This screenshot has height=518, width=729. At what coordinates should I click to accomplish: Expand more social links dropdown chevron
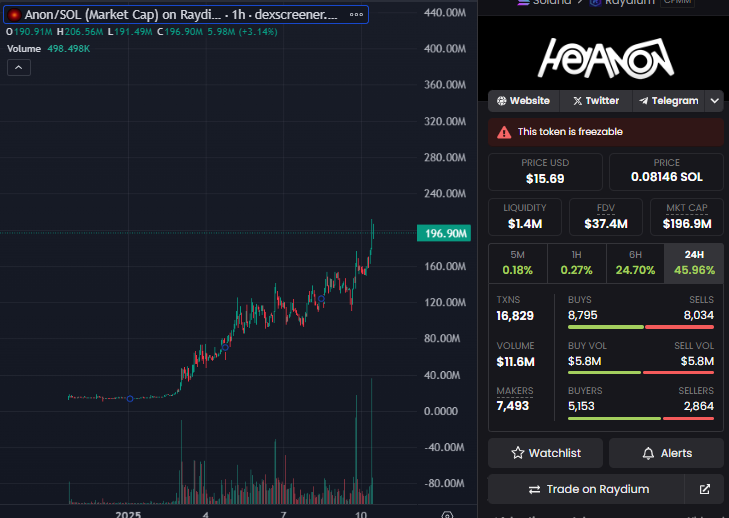715,101
